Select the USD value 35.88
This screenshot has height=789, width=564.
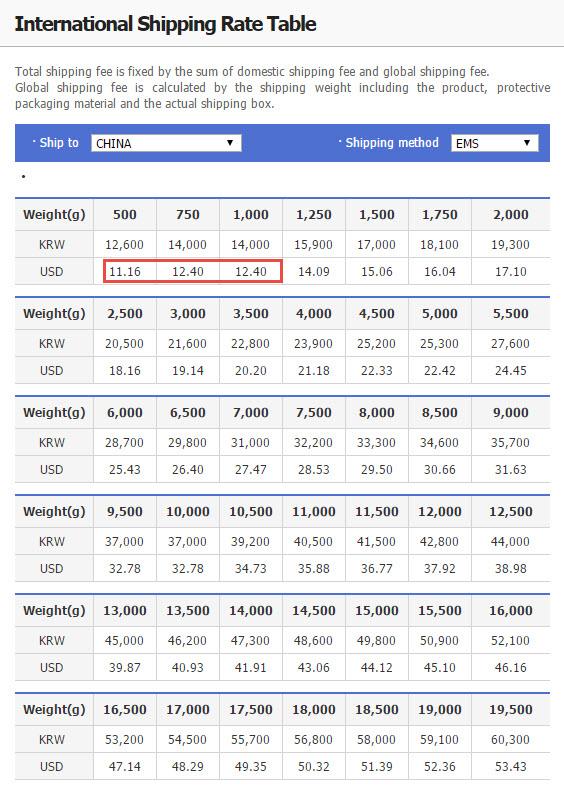(x=313, y=569)
